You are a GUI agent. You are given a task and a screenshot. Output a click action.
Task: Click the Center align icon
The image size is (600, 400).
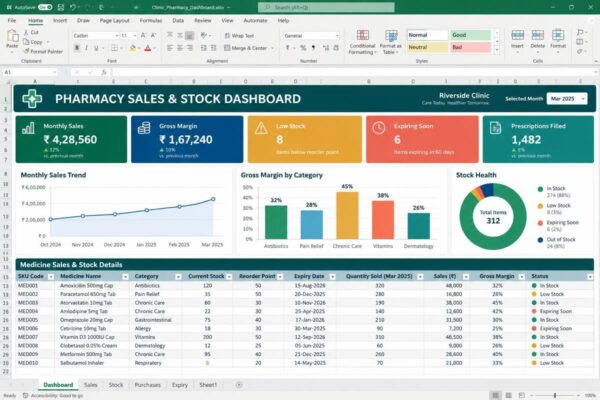coord(180,48)
